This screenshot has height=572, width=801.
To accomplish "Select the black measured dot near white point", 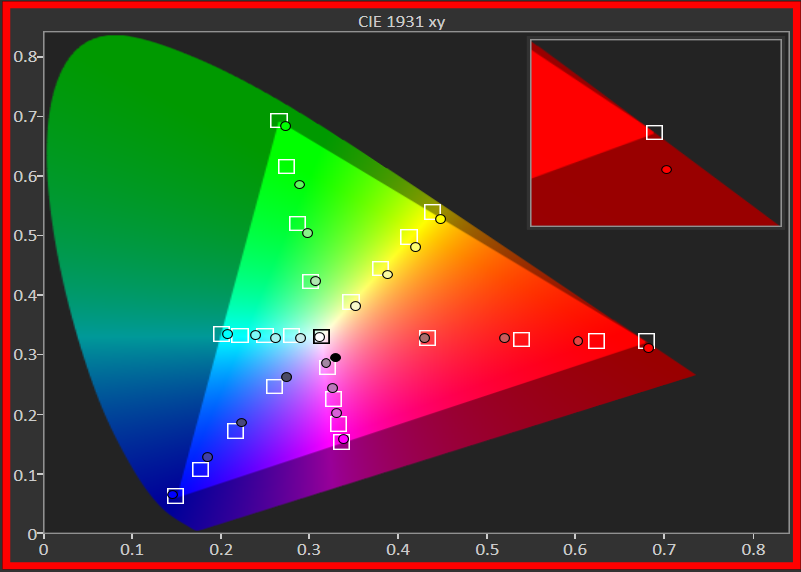I will 335,357.
